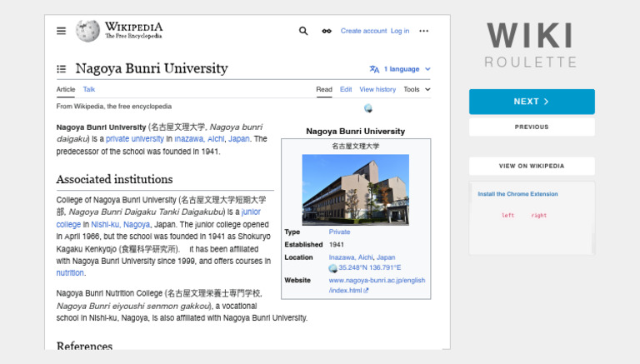Image resolution: width=640 pixels, height=364 pixels.
Task: Click the globe coordinates icon above infobox
Action: (x=368, y=108)
